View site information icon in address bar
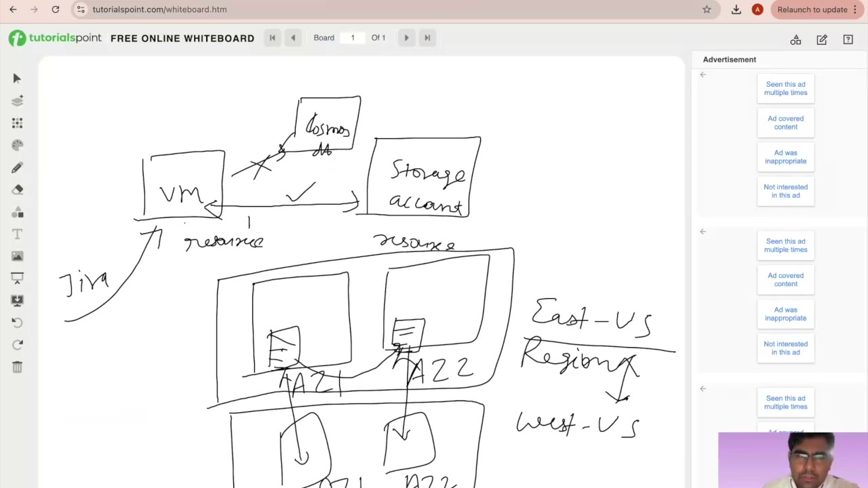Image resolution: width=868 pixels, height=488 pixels. [81, 9]
